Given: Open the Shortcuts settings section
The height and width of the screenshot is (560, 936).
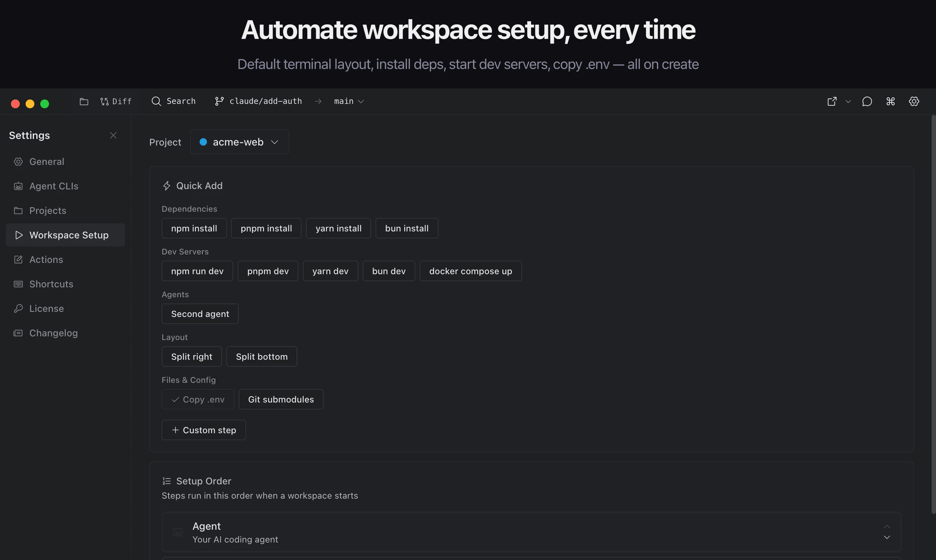Looking at the screenshot, I should coord(51,284).
